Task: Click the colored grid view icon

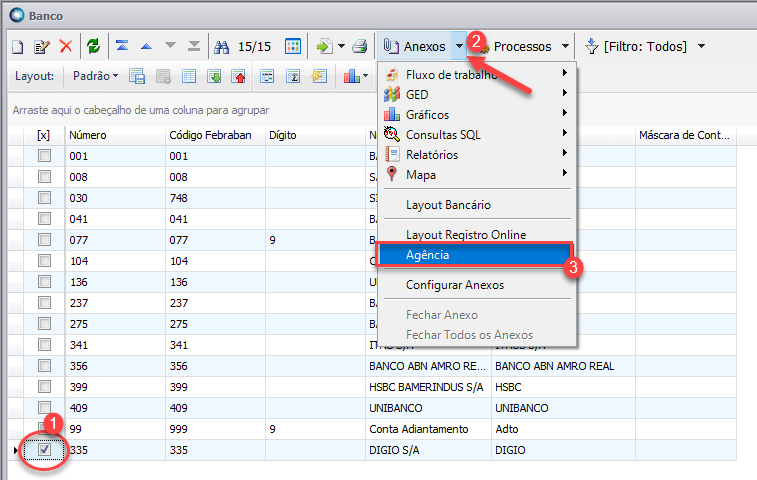Action: pos(293,46)
